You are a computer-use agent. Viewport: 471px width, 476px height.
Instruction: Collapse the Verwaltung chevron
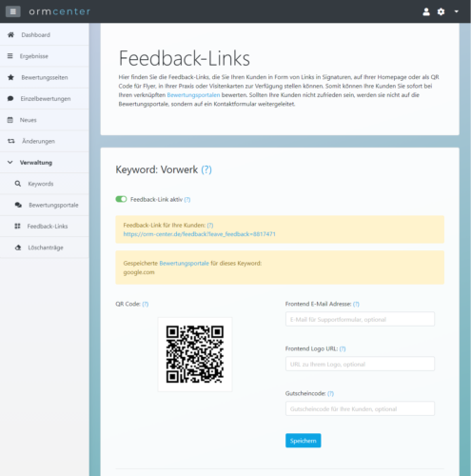pyautogui.click(x=10, y=163)
